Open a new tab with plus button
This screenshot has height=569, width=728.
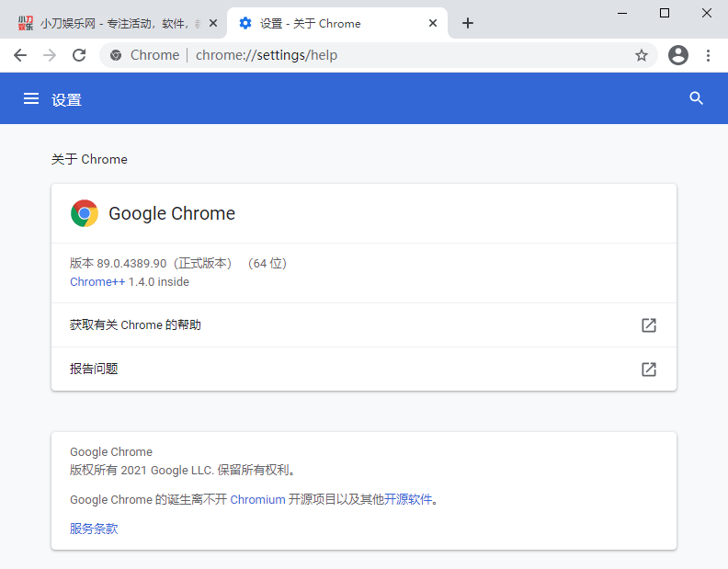[468, 23]
